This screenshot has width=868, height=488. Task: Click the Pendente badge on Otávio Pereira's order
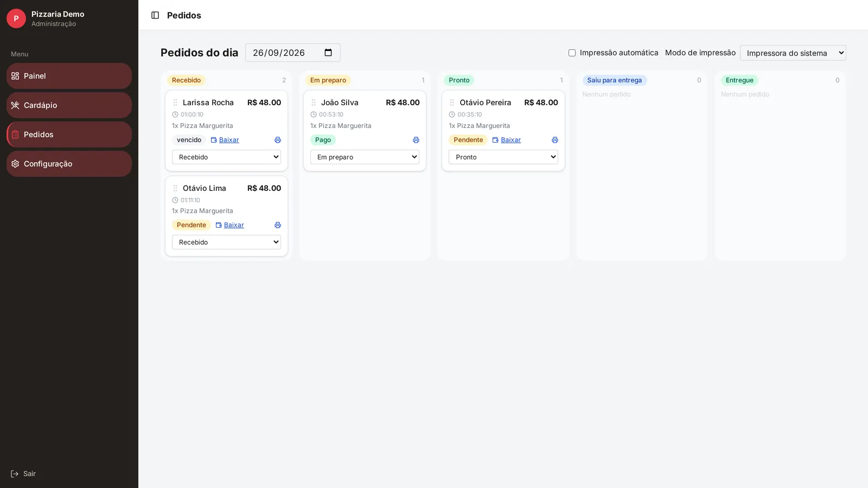coord(468,140)
